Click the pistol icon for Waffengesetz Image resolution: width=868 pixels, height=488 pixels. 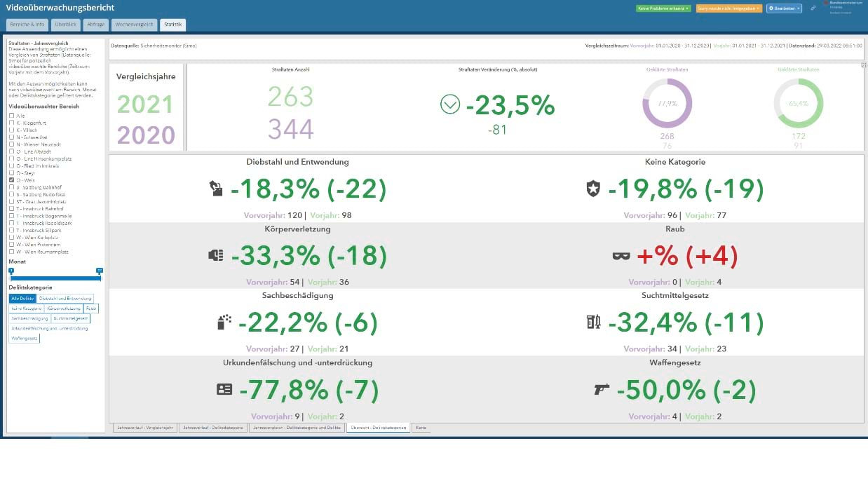click(602, 389)
